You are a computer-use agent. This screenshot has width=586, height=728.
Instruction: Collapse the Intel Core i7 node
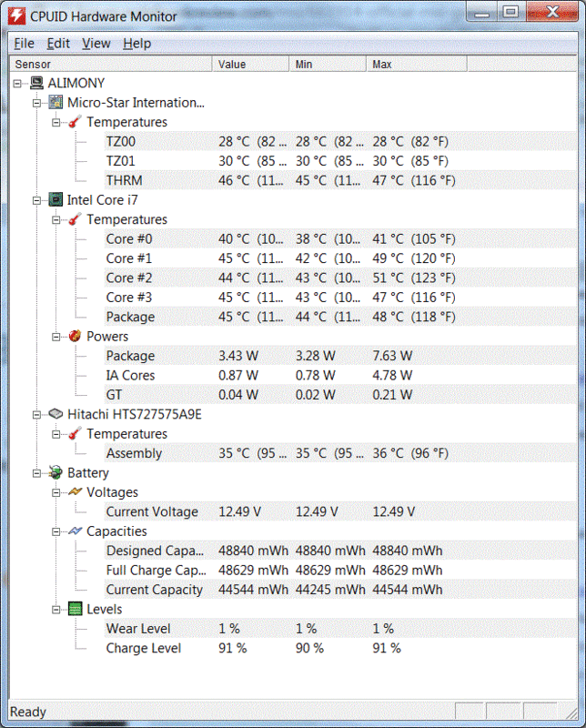(x=36, y=200)
